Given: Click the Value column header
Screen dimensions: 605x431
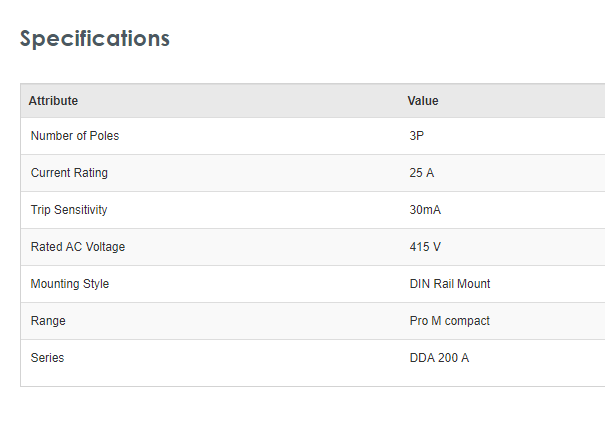Looking at the screenshot, I should coord(423,101).
